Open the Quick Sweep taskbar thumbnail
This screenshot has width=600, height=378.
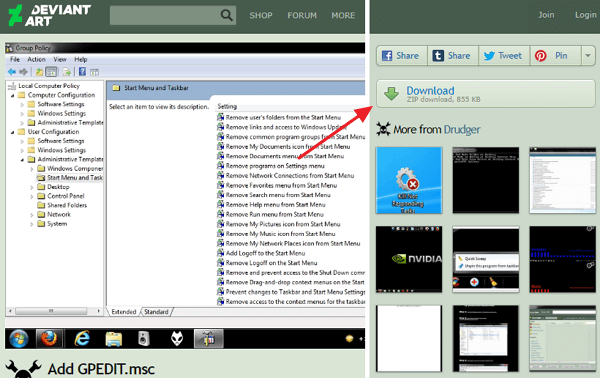[486, 259]
